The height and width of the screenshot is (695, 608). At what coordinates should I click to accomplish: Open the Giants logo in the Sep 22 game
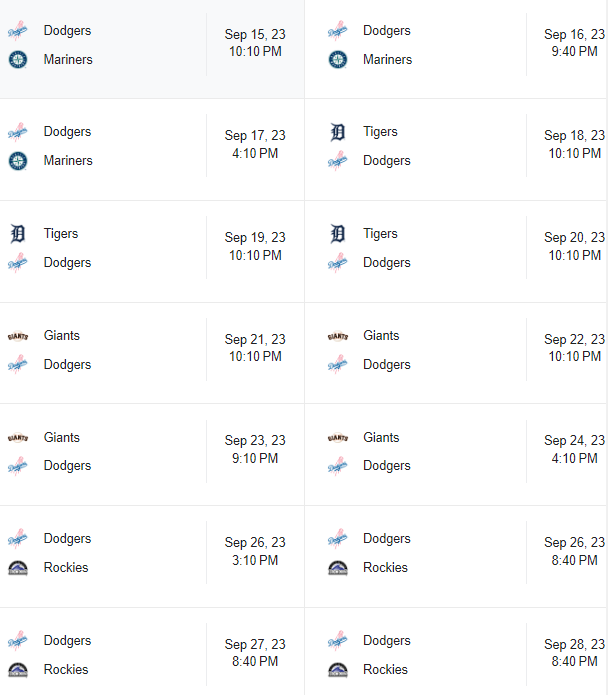point(338,336)
